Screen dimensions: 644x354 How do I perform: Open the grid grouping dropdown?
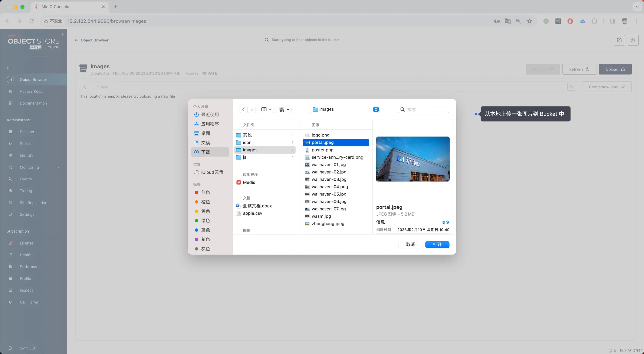pos(284,109)
